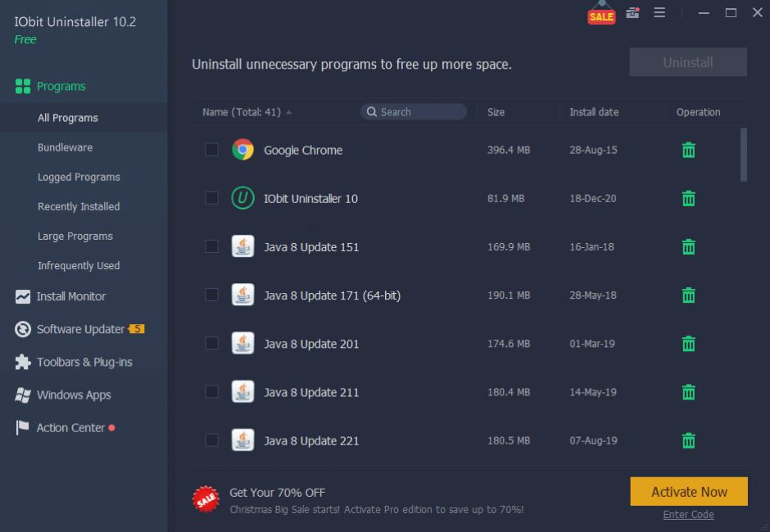Show Infrequently Used programs
Viewport: 770px width, 532px height.
[x=79, y=265]
